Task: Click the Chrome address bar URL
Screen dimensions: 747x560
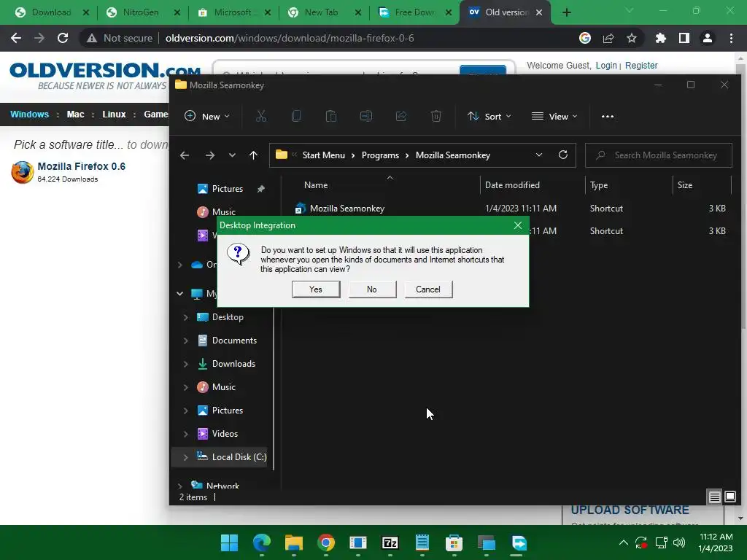Action: point(289,38)
